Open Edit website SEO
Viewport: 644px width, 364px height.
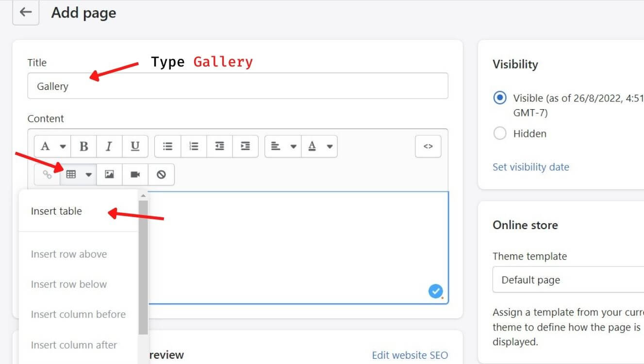pos(410,355)
